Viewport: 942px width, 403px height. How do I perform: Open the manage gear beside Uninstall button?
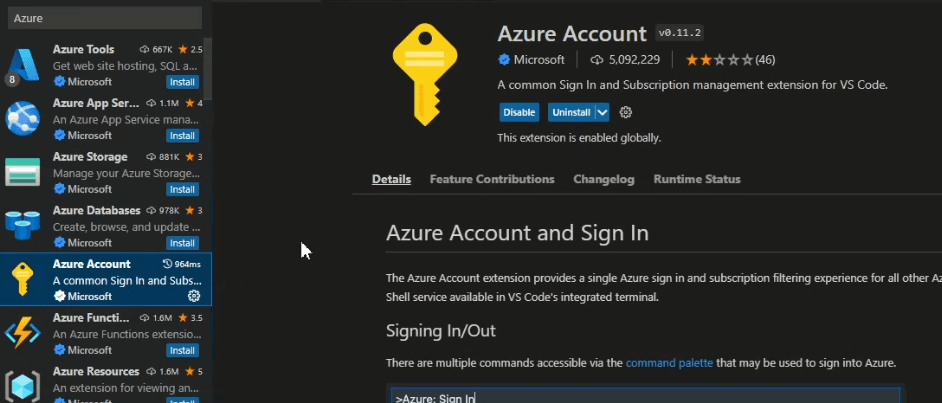click(625, 112)
